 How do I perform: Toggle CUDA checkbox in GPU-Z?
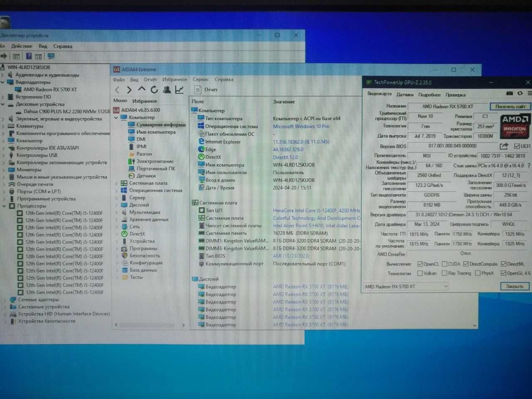[444, 264]
